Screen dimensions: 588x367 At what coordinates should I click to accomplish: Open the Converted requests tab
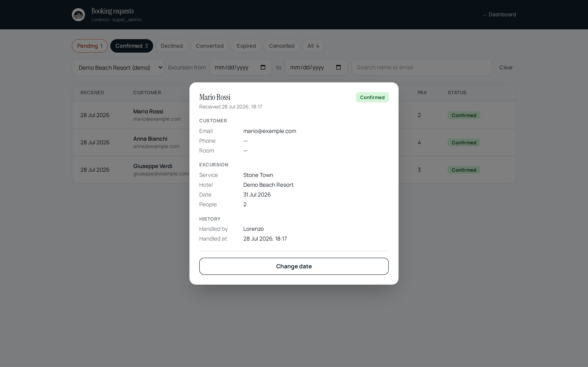pos(210,46)
